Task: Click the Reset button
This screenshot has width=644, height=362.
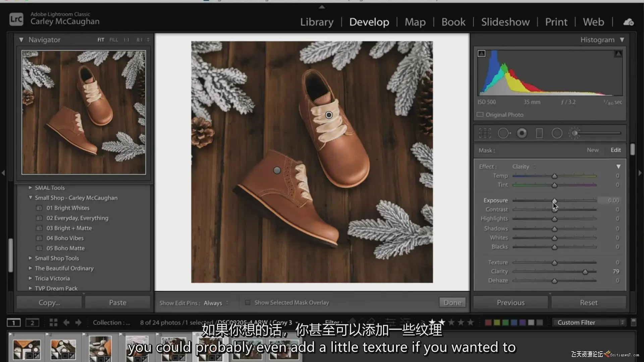Action: tap(588, 303)
